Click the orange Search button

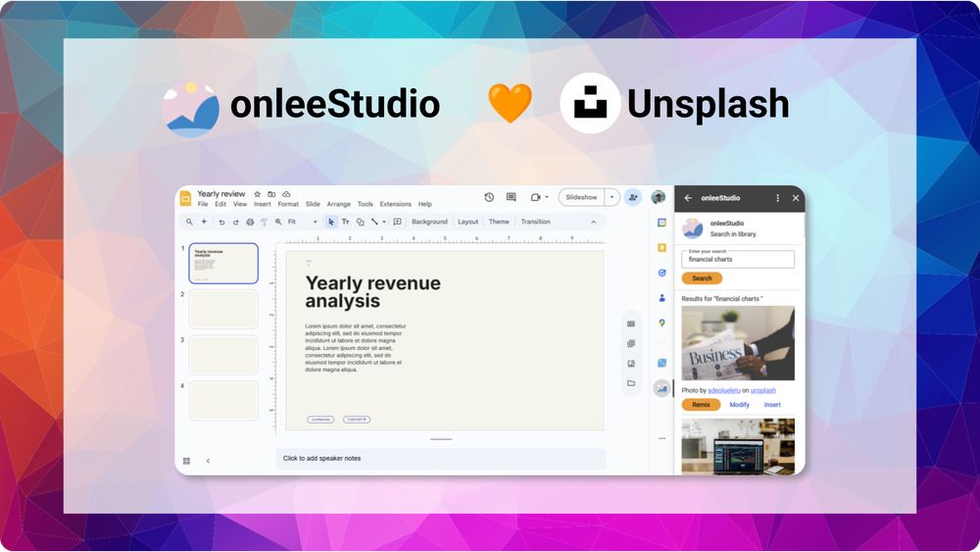click(x=702, y=278)
